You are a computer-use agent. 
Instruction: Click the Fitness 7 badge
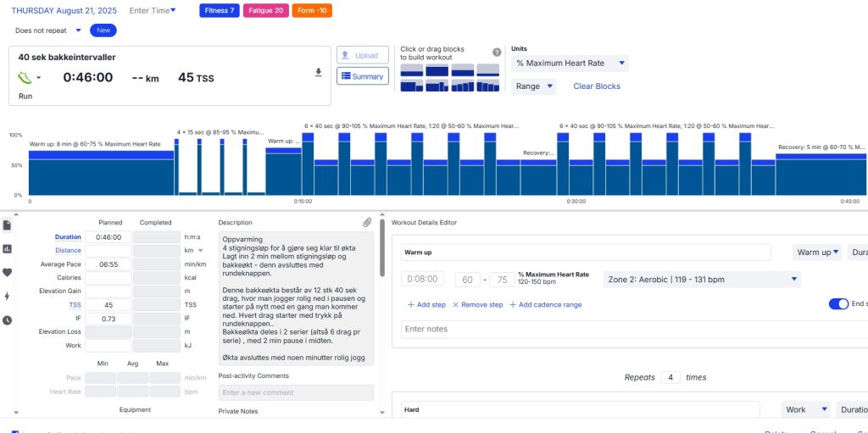click(220, 11)
